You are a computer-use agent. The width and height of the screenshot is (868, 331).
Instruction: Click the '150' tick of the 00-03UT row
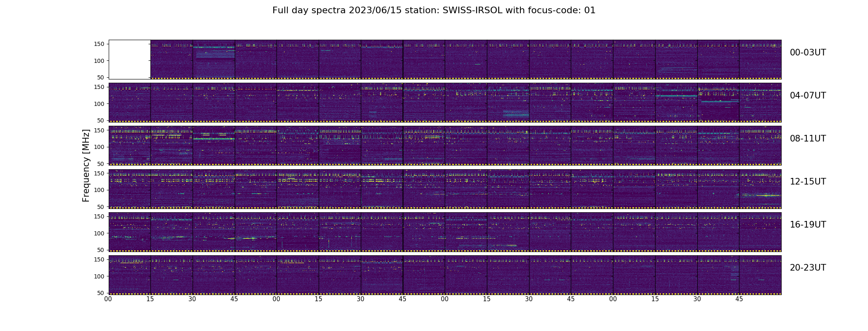[99, 44]
